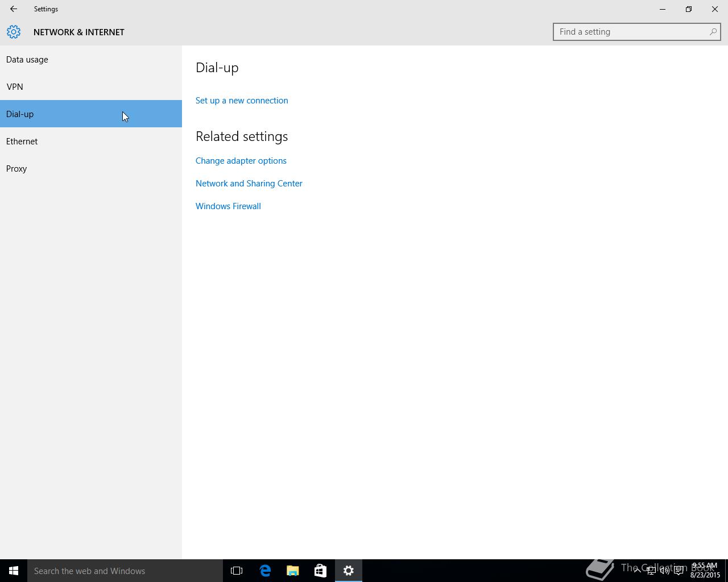728x582 pixels.
Task: Open the Action Center notifications icon
Action: pos(679,571)
